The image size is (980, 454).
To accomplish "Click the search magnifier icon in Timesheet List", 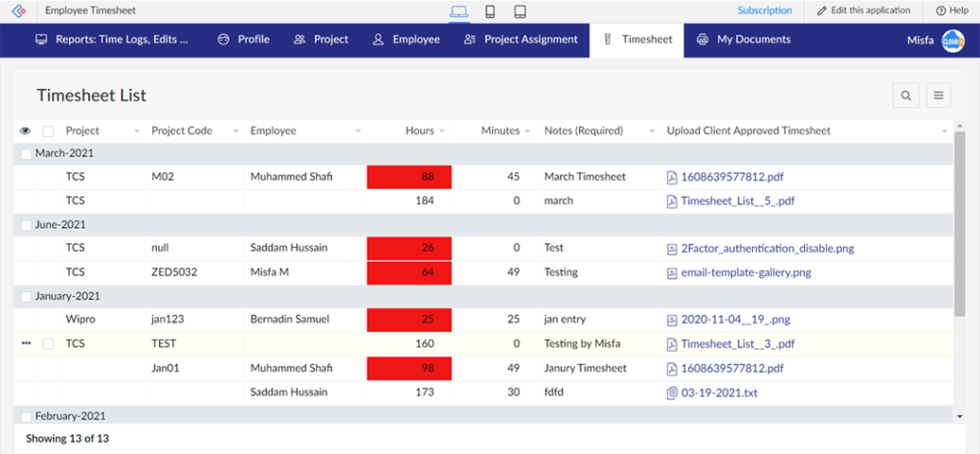I will [x=905, y=95].
